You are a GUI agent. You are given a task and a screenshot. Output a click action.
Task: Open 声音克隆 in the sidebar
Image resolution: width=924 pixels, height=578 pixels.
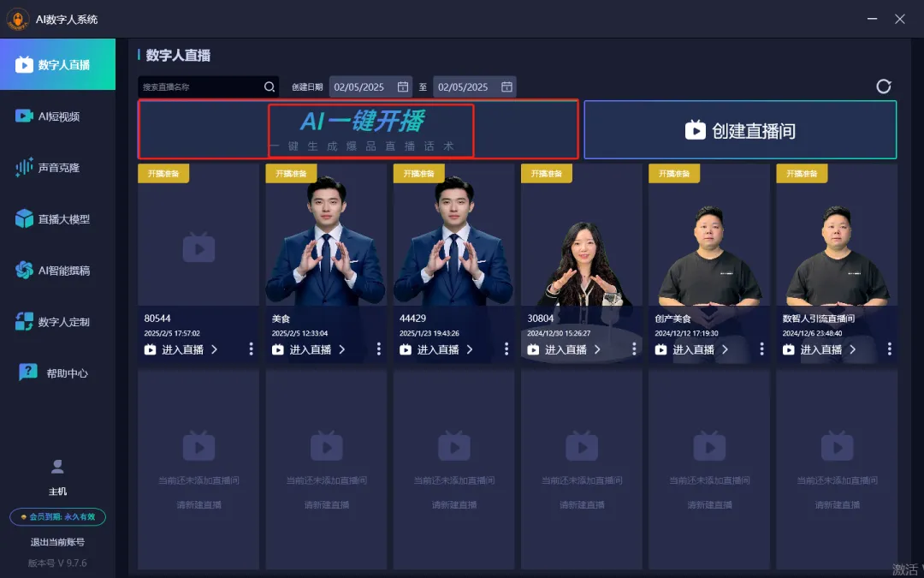(58, 168)
